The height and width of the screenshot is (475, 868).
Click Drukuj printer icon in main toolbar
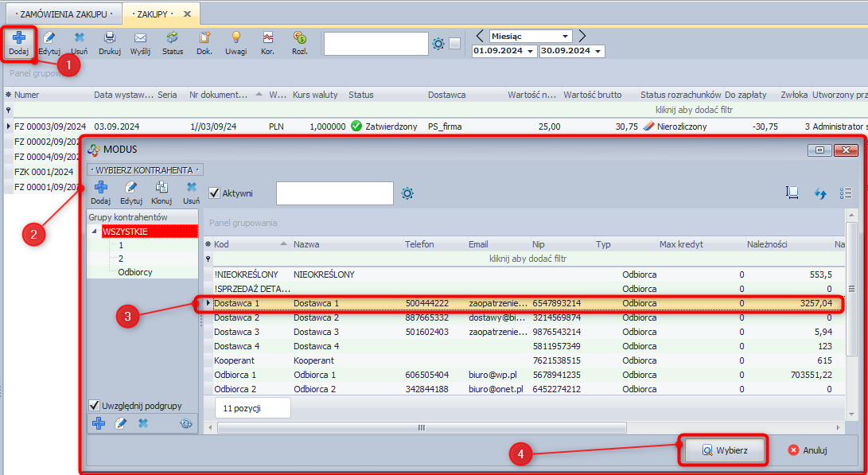[x=109, y=43]
